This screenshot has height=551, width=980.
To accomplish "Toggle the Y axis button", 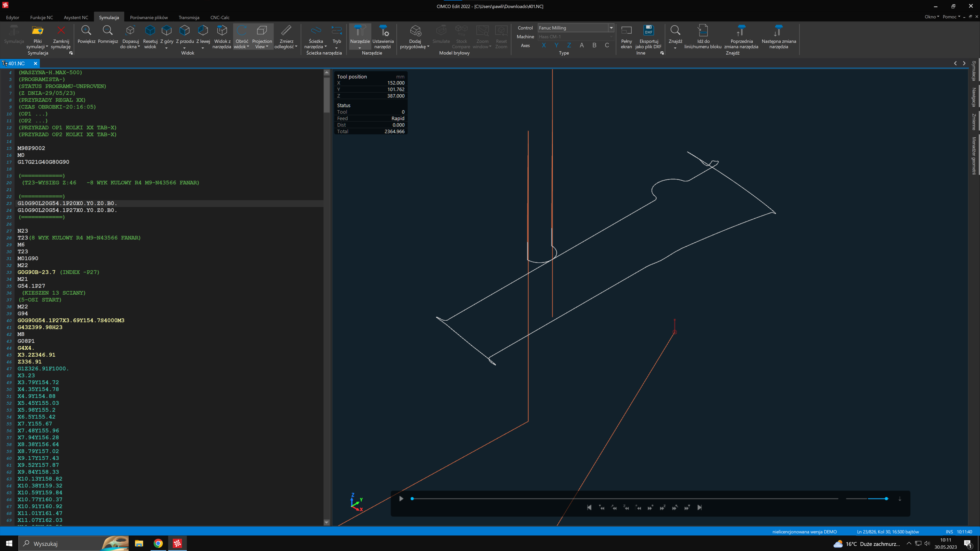I will 556,45.
